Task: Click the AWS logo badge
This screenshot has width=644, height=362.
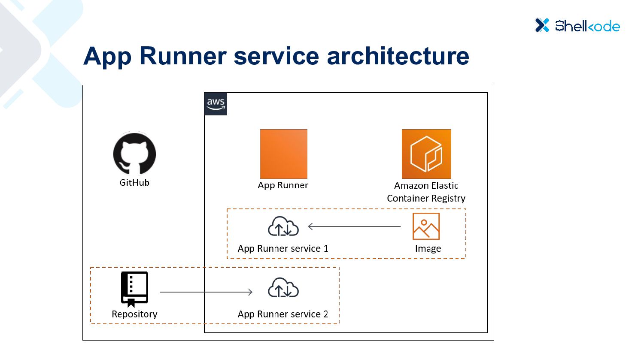Action: pos(216,104)
